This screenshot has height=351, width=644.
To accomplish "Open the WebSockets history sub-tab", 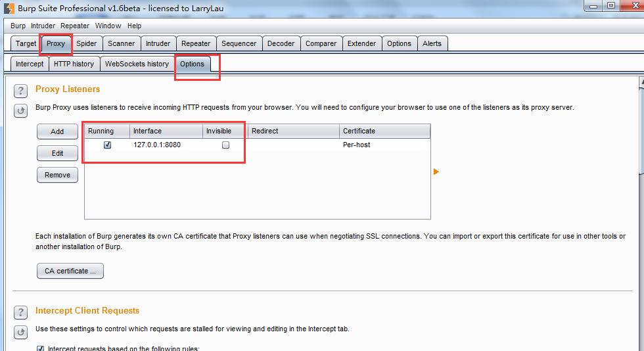I will [137, 64].
